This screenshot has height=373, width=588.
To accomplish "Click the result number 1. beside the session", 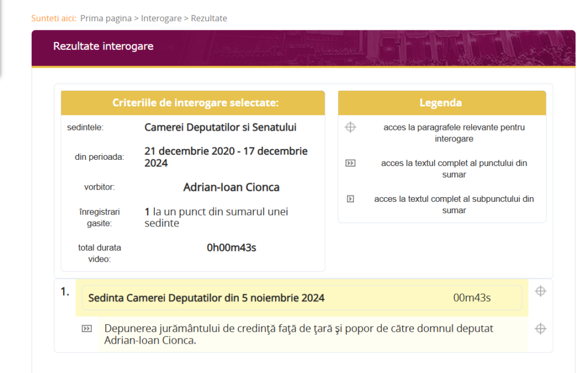I will tap(65, 292).
